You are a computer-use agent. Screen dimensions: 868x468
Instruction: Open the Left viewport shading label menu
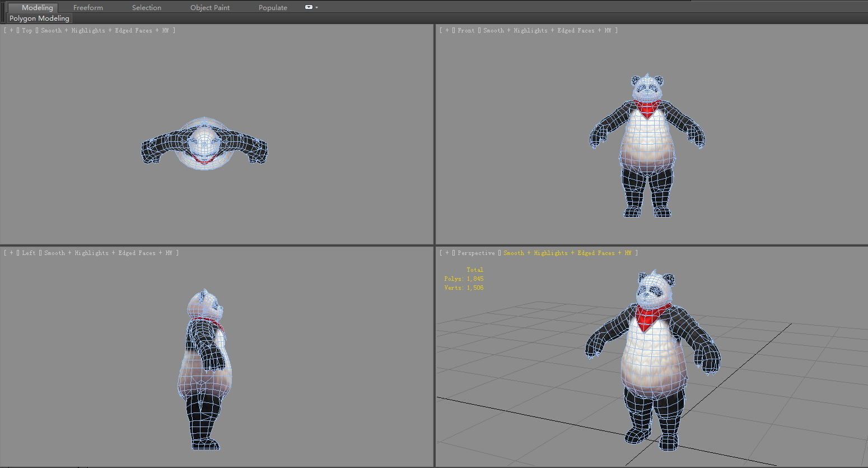click(108, 253)
